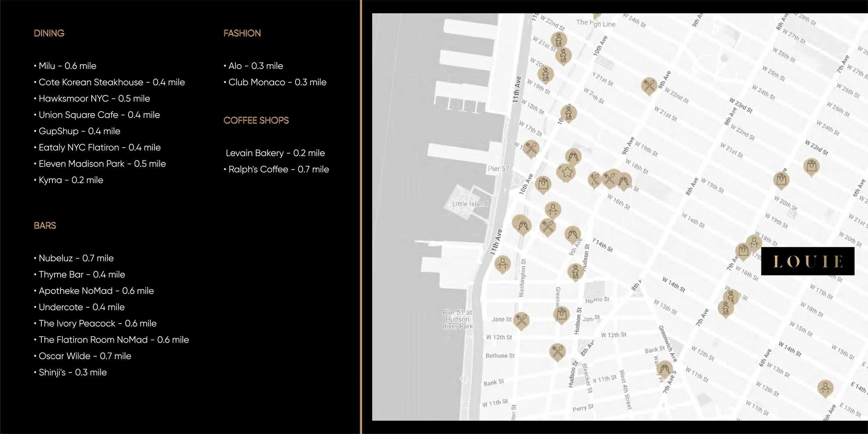The image size is (868, 434).
Task: Click fork-and-spoon pin near W 22nd St
Action: pyautogui.click(x=649, y=85)
